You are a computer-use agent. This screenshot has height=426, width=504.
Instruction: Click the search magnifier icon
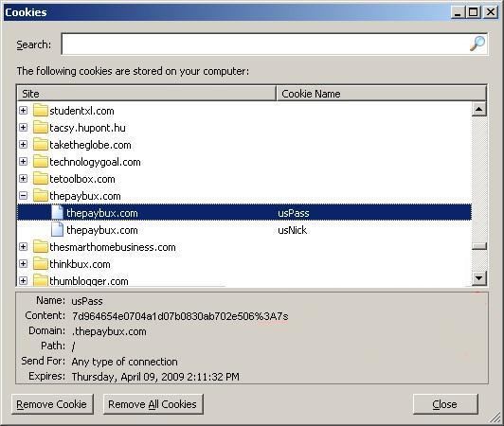tap(477, 44)
